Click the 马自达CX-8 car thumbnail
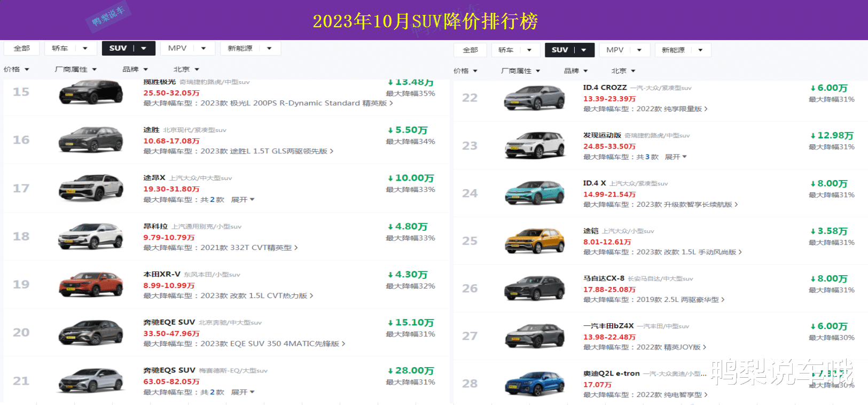Screen dimensions: 868x405 point(535,288)
